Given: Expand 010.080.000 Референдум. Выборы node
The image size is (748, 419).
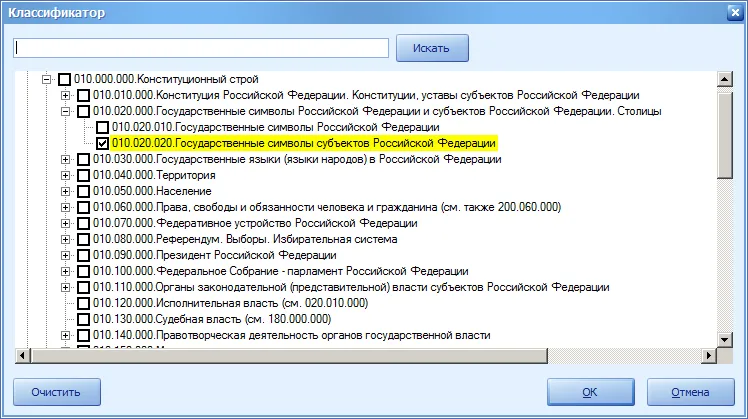Looking at the screenshot, I should [66, 239].
